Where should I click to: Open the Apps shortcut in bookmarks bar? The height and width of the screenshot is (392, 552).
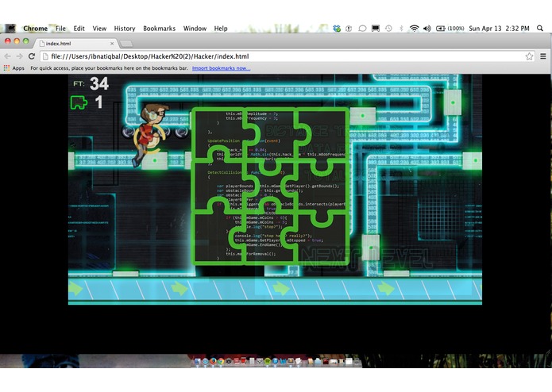14,68
